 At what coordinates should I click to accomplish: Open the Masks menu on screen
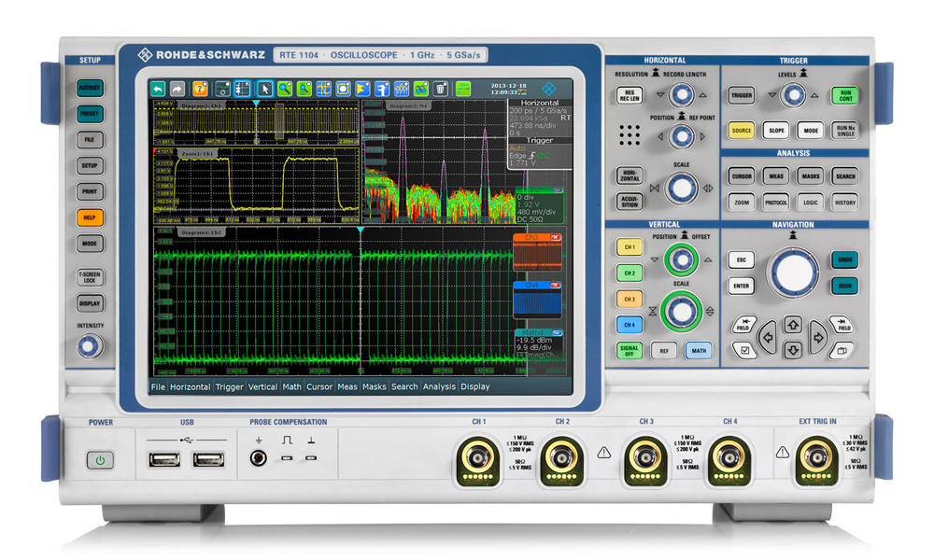click(x=375, y=386)
